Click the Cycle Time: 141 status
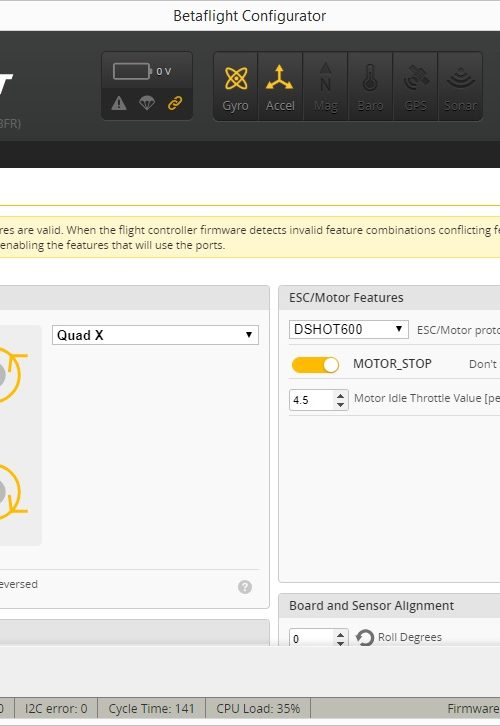 pos(151,708)
